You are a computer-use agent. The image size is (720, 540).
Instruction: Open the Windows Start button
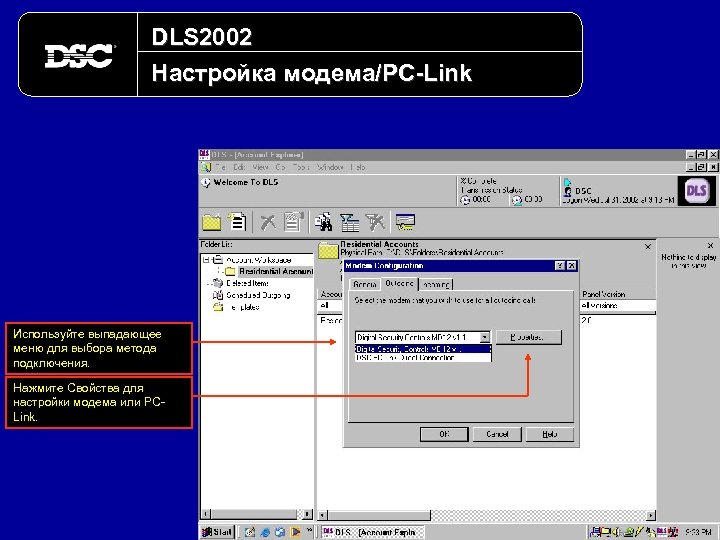pyautogui.click(x=217, y=532)
